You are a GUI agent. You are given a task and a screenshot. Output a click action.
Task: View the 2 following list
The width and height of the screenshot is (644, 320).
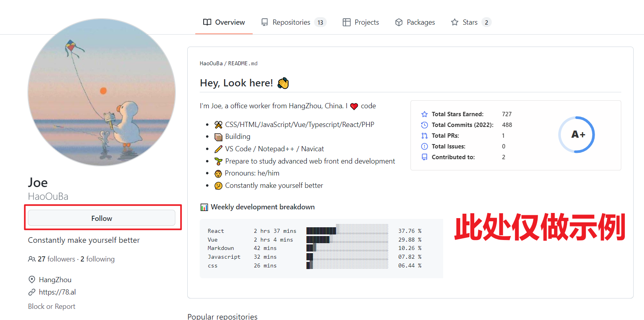click(x=98, y=259)
